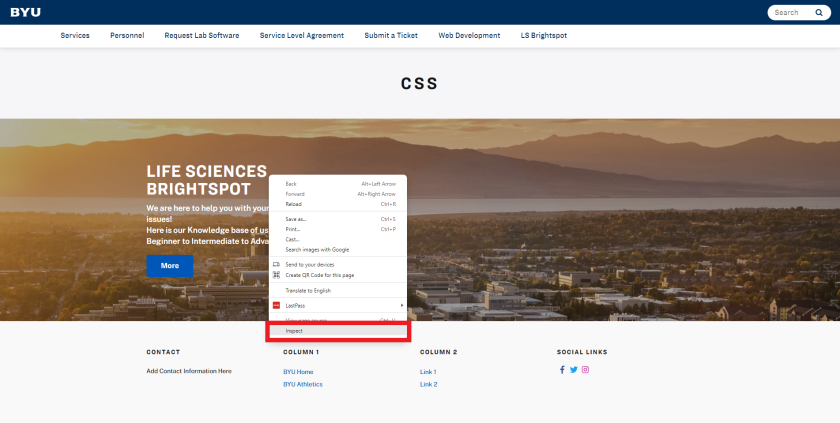Click the LastPass icon in context menu
The width and height of the screenshot is (840, 423).
point(277,305)
